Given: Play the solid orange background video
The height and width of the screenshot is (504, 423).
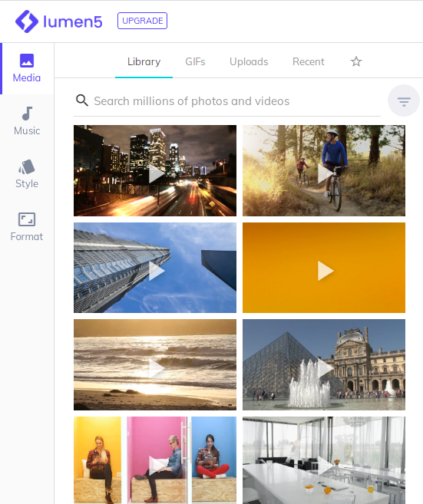Looking at the screenshot, I should (324, 268).
